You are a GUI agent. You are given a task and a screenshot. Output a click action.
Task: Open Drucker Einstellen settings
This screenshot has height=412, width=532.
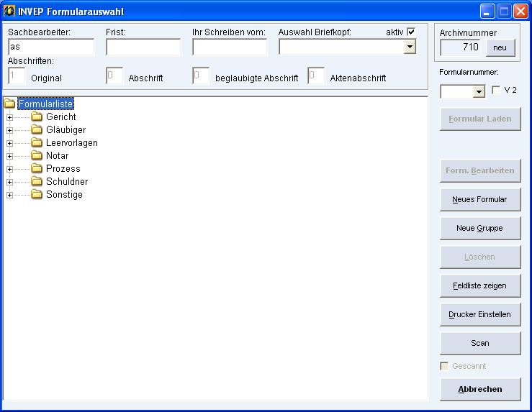[x=479, y=314]
